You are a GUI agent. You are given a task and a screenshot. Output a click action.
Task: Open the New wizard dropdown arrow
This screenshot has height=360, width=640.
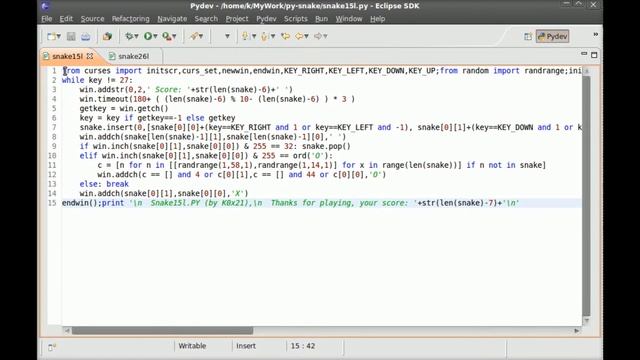pos(59,36)
